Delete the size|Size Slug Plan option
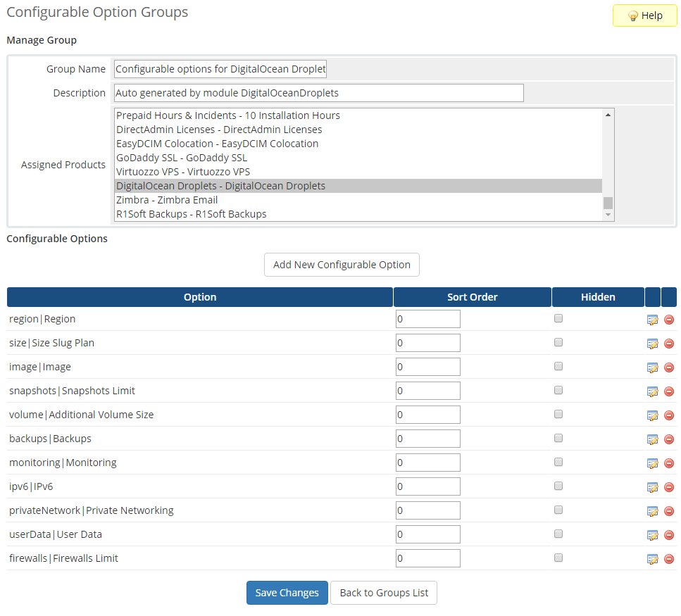Screen dimensions: 681x616 point(669,344)
